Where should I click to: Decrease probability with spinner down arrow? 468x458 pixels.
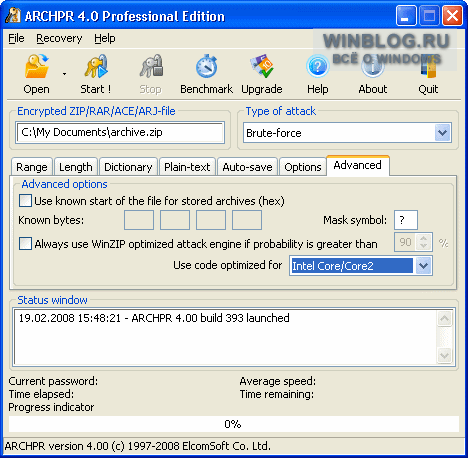(424, 246)
